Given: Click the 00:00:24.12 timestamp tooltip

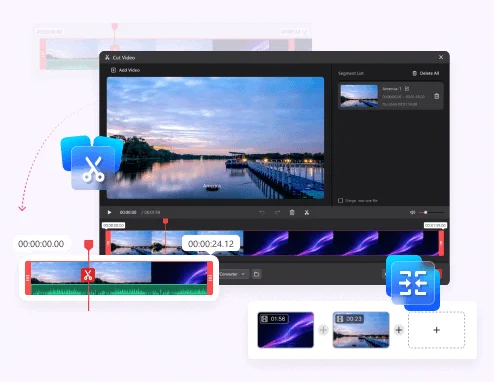Looking at the screenshot, I should [211, 244].
